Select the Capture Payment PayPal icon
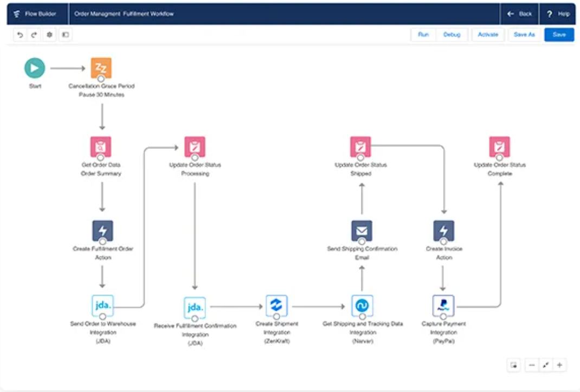Viewport: 580px width, 392px height. [443, 305]
